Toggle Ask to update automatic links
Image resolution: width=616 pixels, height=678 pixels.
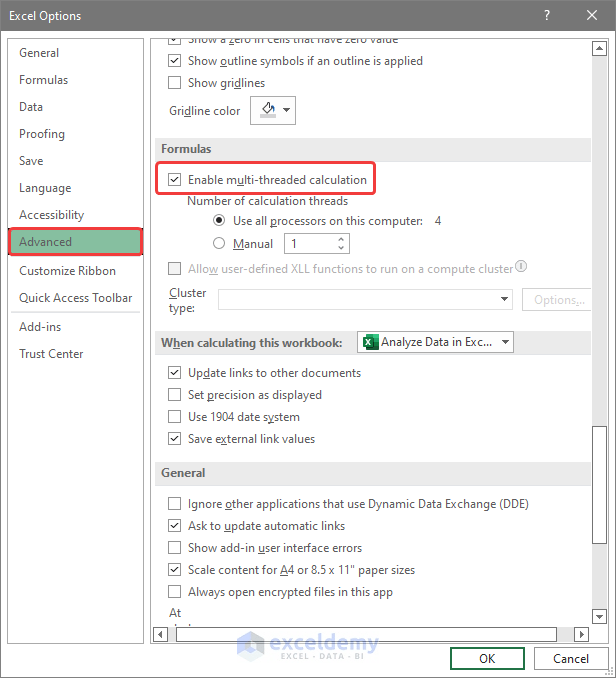click(175, 526)
